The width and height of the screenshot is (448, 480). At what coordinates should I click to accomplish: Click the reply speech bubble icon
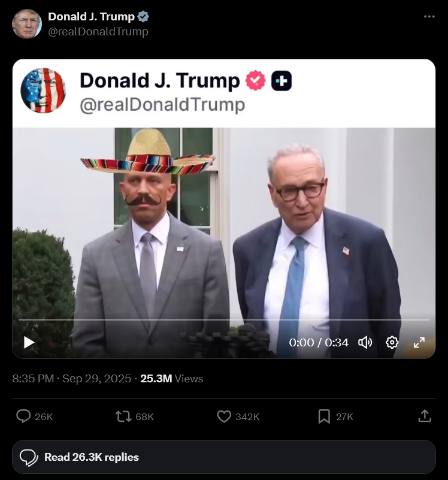click(x=24, y=416)
